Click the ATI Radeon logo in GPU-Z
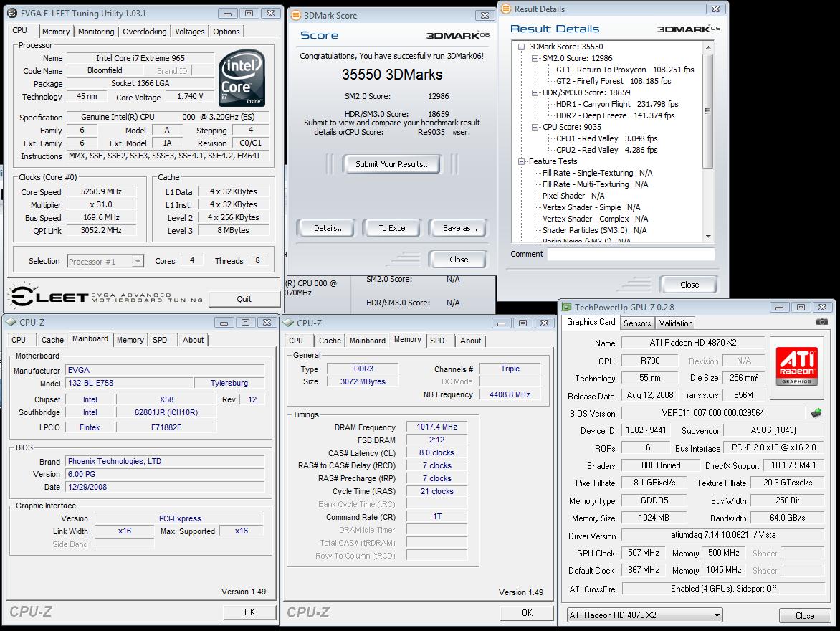840x631 pixels. 797,367
